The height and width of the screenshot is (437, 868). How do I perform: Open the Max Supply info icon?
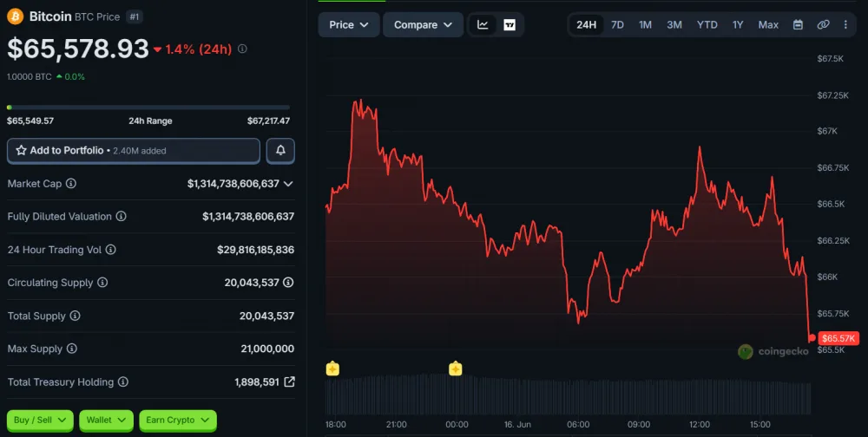tap(72, 349)
